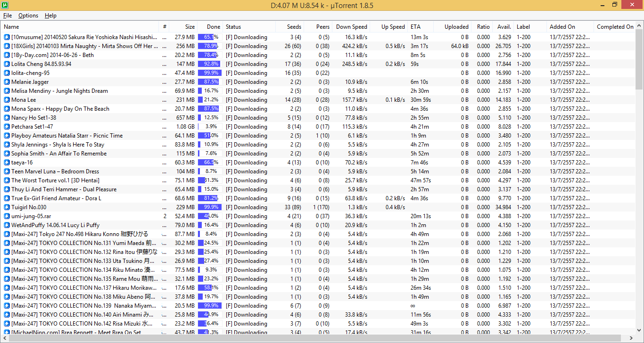This screenshot has width=644, height=343.
Task: Select the download icon on the Mona Lee row
Action: click(7, 100)
